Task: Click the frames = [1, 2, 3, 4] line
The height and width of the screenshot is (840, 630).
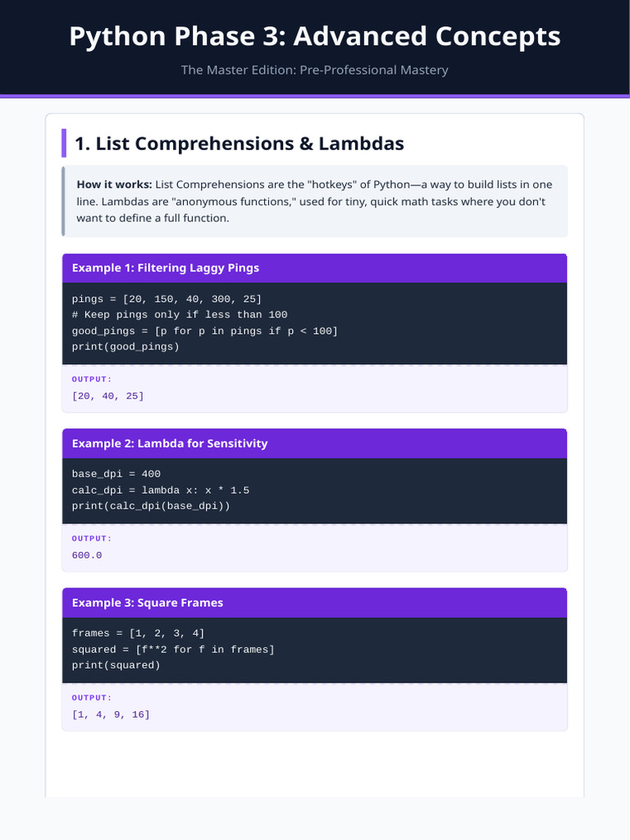Action: coord(138,633)
